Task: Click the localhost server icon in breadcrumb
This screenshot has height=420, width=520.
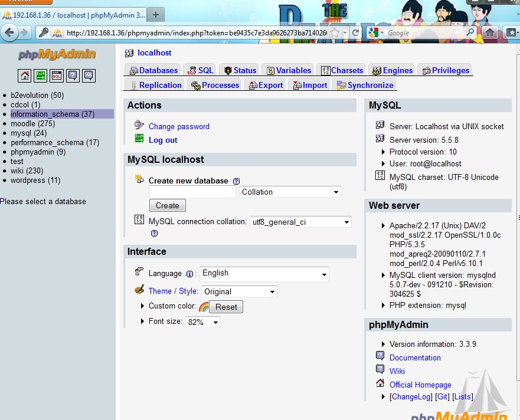Action: pyautogui.click(x=129, y=53)
